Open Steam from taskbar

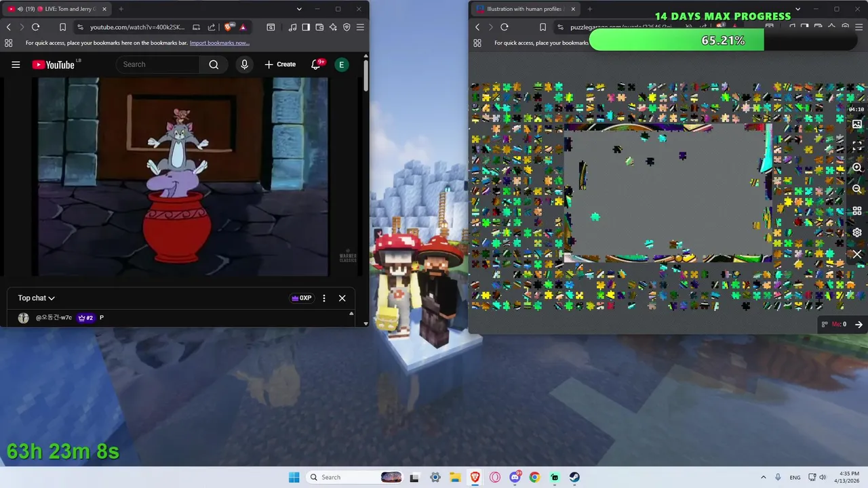[x=574, y=477]
